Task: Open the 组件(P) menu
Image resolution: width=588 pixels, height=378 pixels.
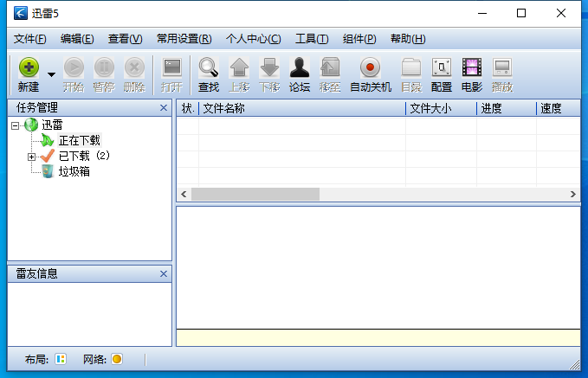Action: point(359,39)
